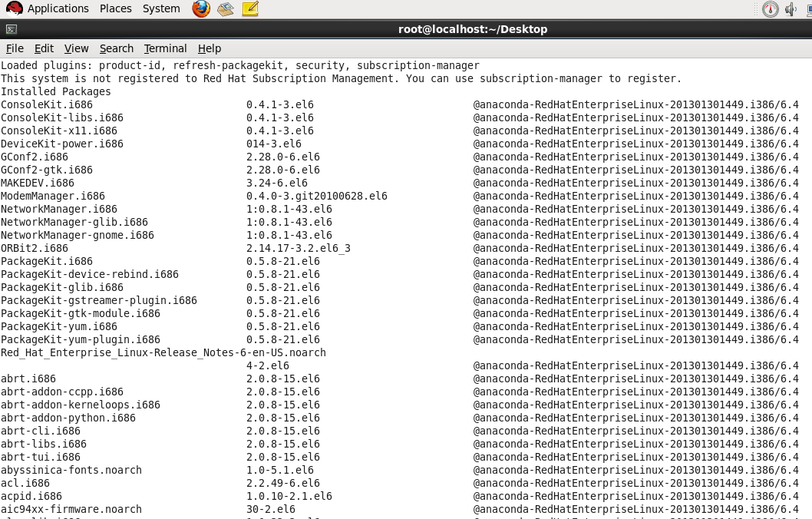
Task: Click version 014-3.el6
Action: pyautogui.click(x=274, y=144)
